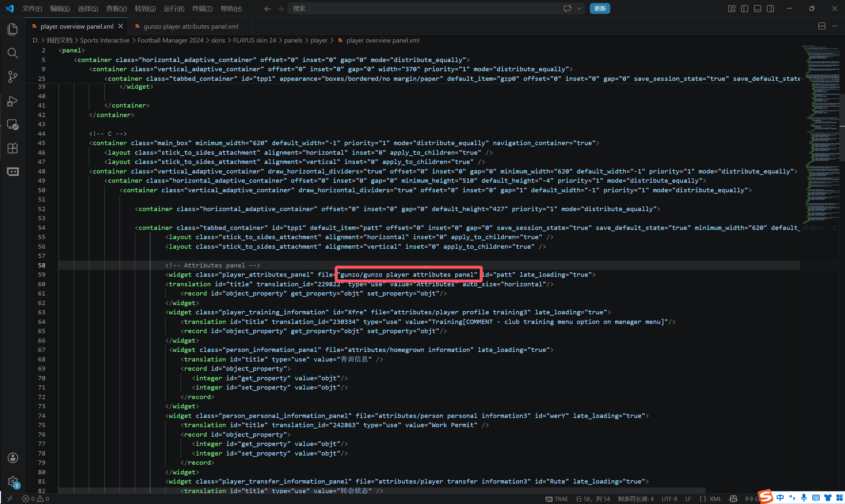Open the Manage settings gear
845x504 pixels.
(x=13, y=481)
